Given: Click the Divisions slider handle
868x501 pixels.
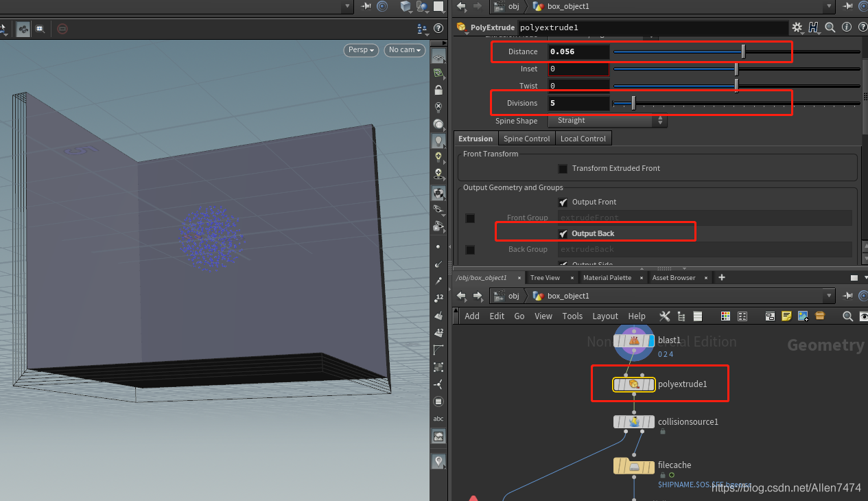Looking at the screenshot, I should [633, 103].
